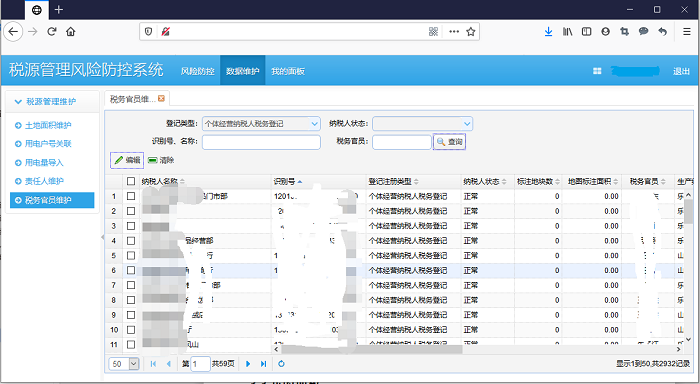This screenshot has width=700, height=384.
Task: Click the chat bubble toolbar icon
Action: click(643, 32)
